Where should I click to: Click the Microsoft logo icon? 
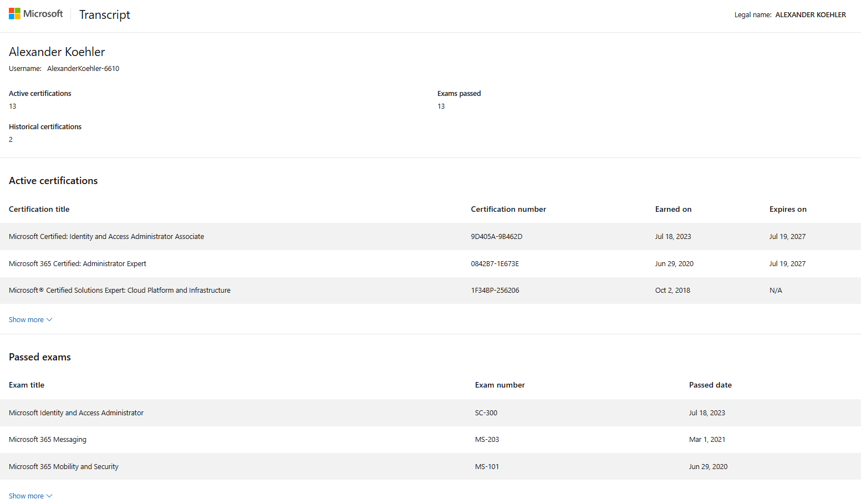(14, 14)
